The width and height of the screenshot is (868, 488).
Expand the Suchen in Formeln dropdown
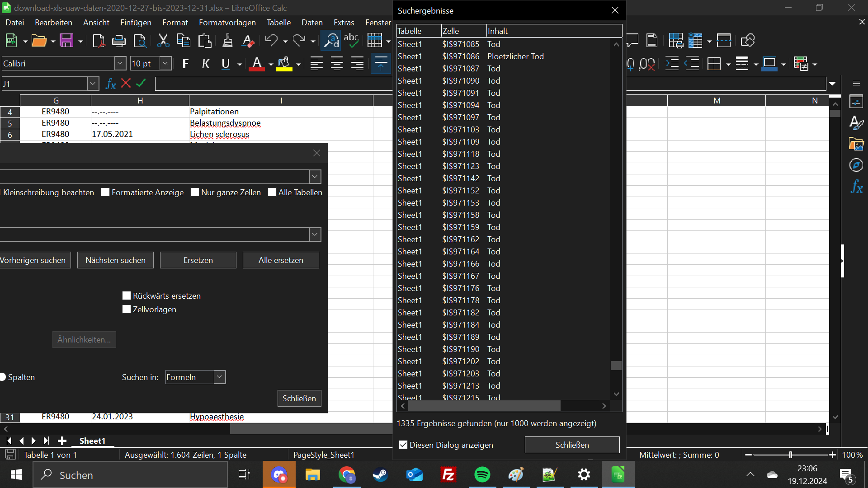point(219,377)
